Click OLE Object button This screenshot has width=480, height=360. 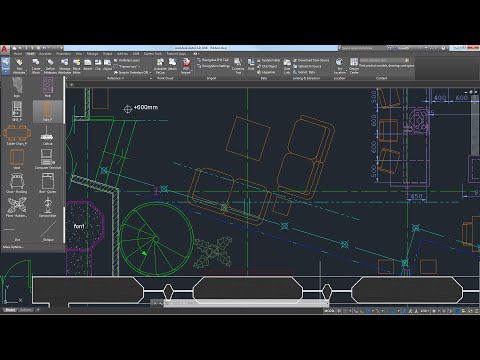(x=267, y=66)
